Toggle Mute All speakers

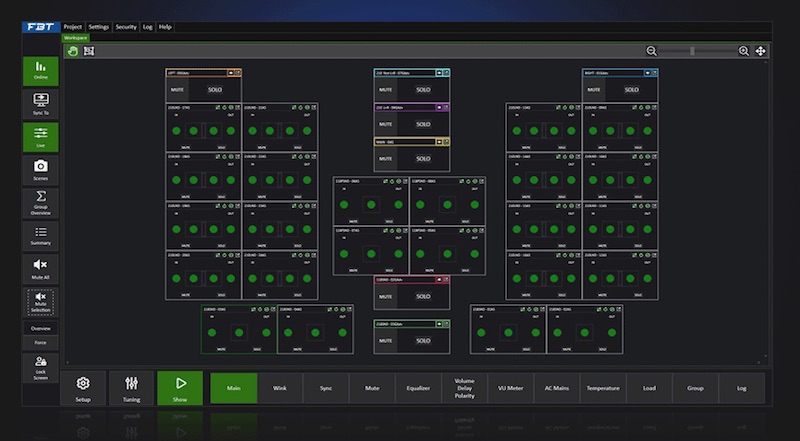[x=40, y=268]
